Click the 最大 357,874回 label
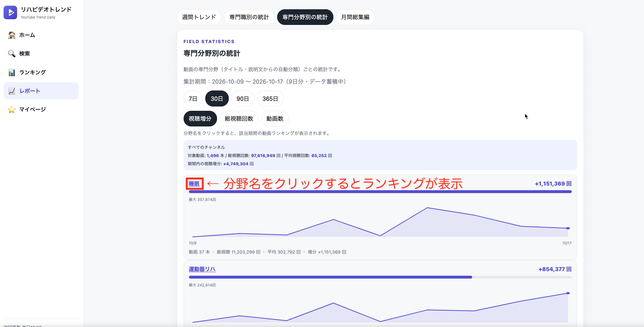 [202, 199]
